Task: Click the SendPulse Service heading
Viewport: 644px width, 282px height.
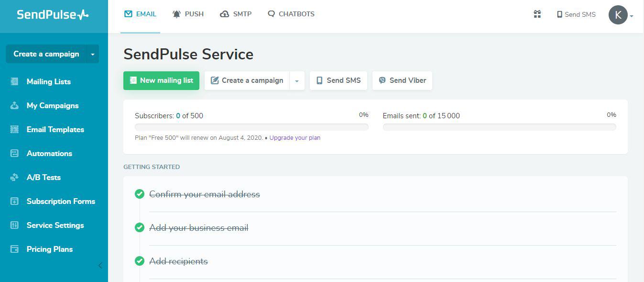Action: point(188,54)
